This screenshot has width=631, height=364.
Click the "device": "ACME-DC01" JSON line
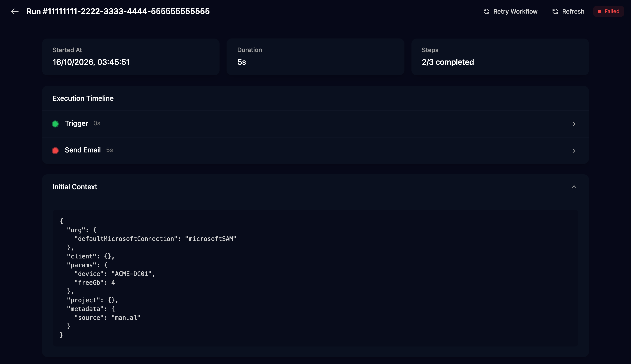click(115, 274)
